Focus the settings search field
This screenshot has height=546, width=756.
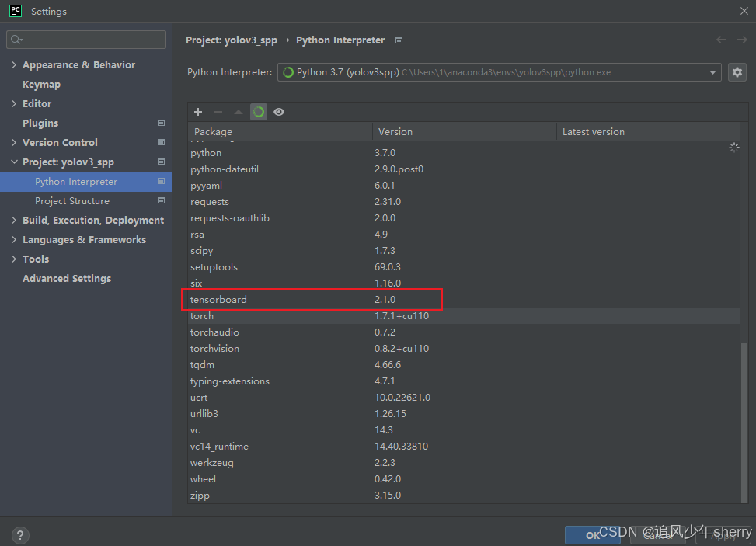(x=86, y=40)
